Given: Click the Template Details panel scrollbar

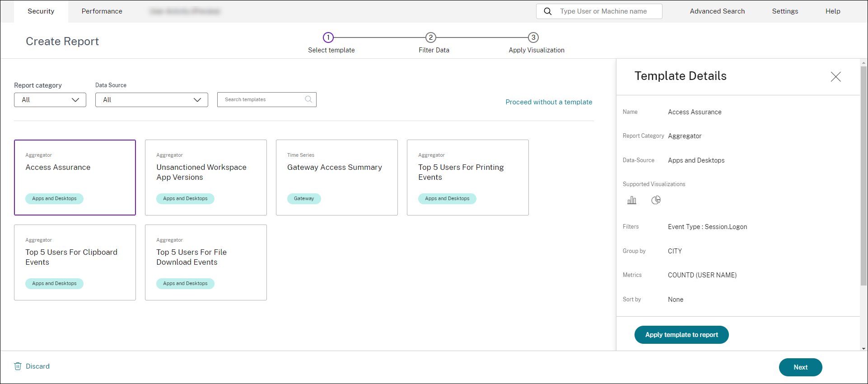Looking at the screenshot, I should coord(863,176).
